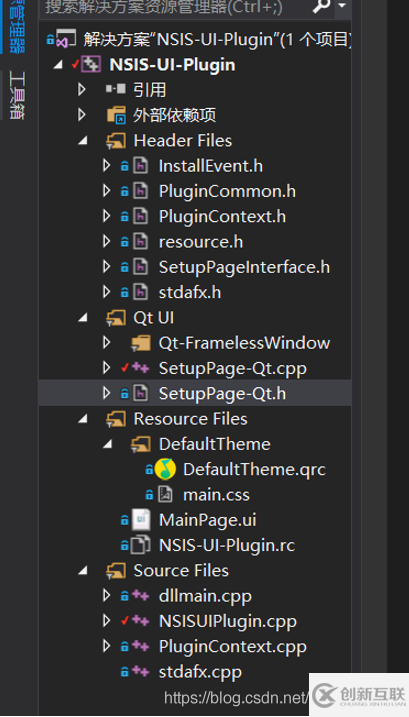Viewport: 409px width, 717px height.
Task: Select resource.h file name
Action: [x=200, y=242]
